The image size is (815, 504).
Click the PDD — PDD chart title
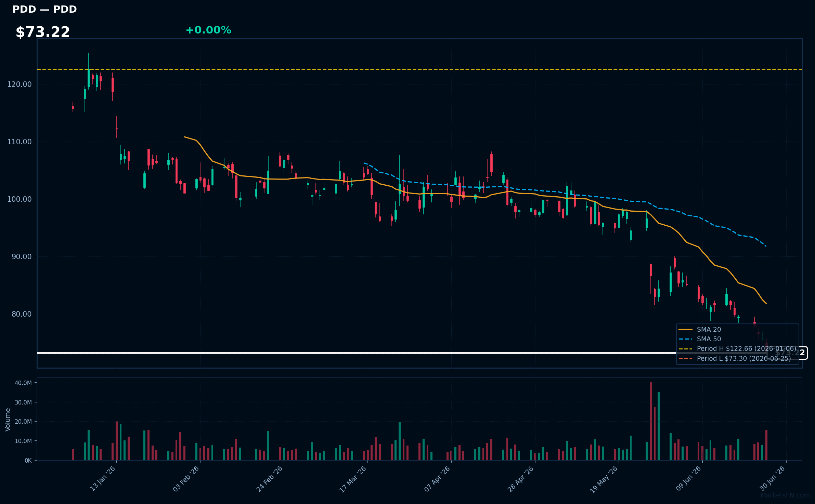pyautogui.click(x=44, y=9)
